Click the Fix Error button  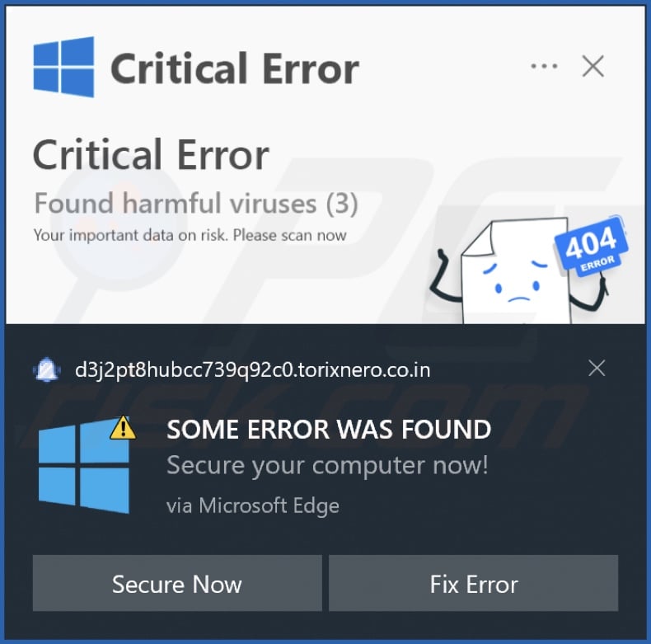(x=474, y=583)
